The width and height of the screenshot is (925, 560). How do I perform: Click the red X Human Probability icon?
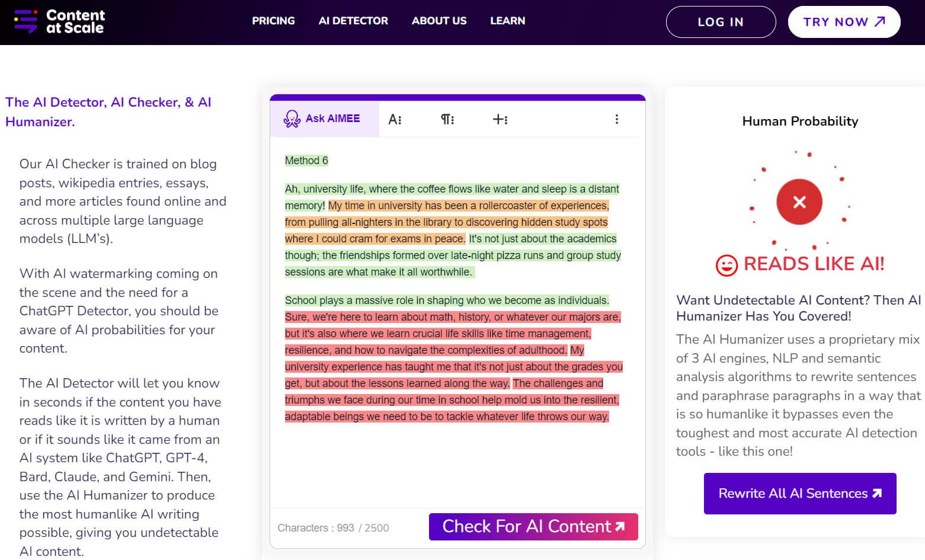tap(799, 201)
